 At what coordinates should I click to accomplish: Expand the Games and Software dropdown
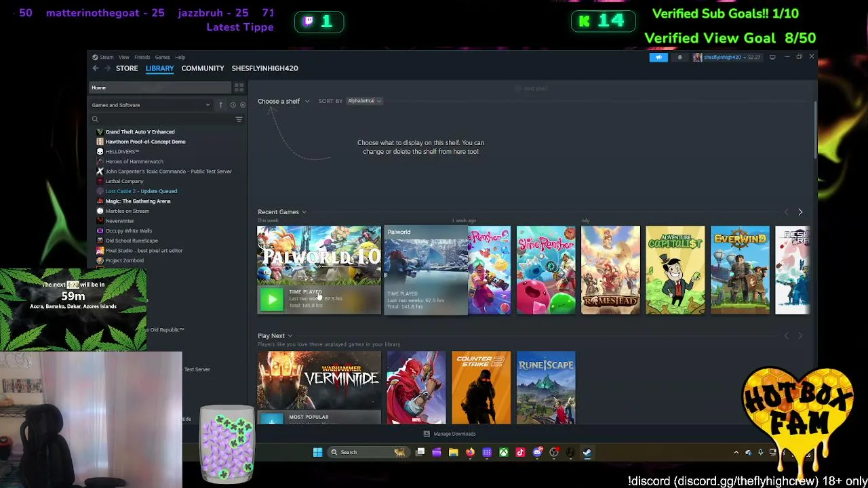(151, 105)
